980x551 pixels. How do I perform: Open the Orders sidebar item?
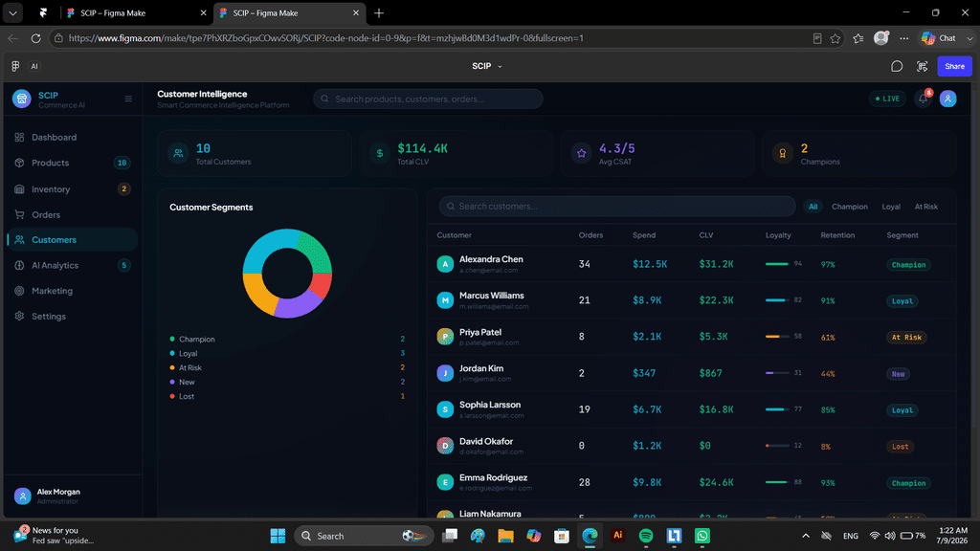click(x=72, y=214)
